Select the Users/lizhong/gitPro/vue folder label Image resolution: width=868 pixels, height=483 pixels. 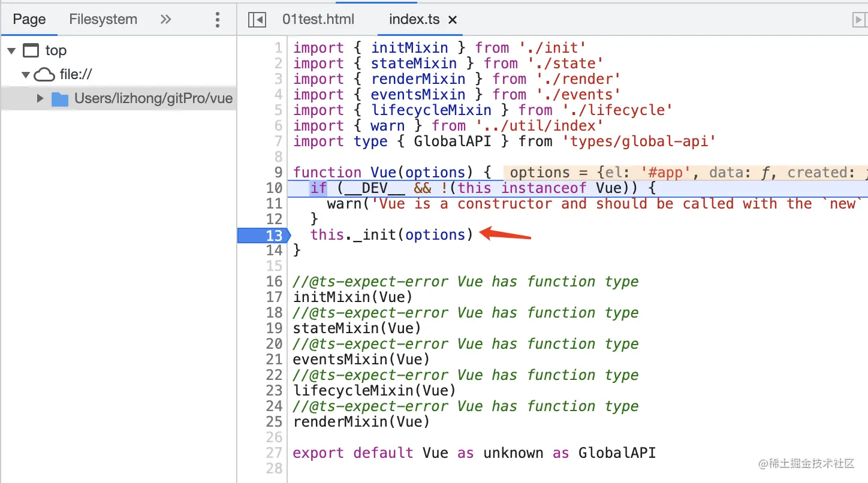coord(153,99)
